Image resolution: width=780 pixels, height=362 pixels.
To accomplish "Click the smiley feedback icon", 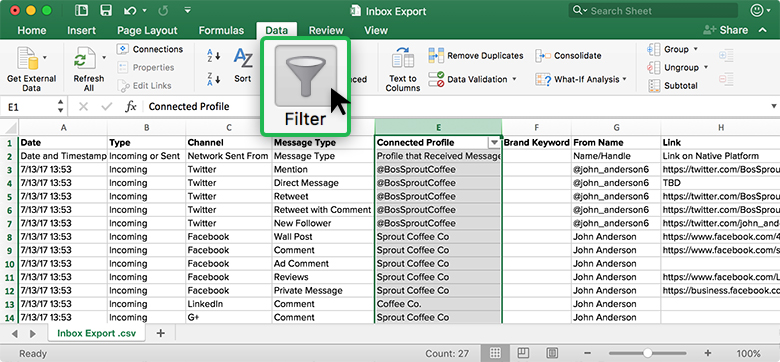I will tap(757, 10).
